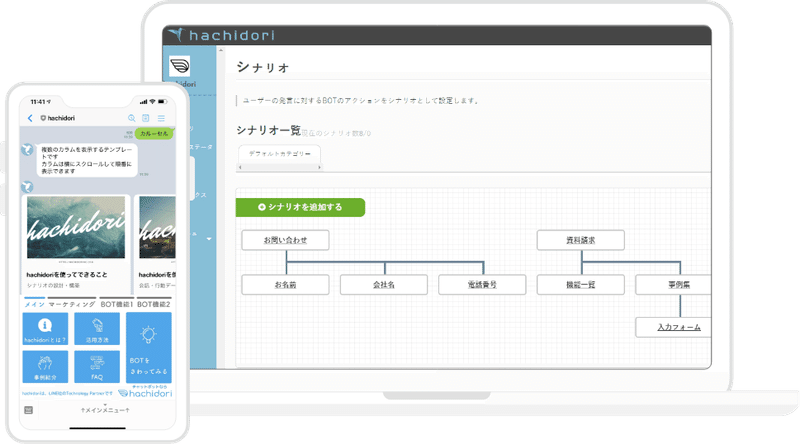The image size is (800, 444).
Task: Select the 'BOT機能1' tab on phone
Action: click(117, 304)
